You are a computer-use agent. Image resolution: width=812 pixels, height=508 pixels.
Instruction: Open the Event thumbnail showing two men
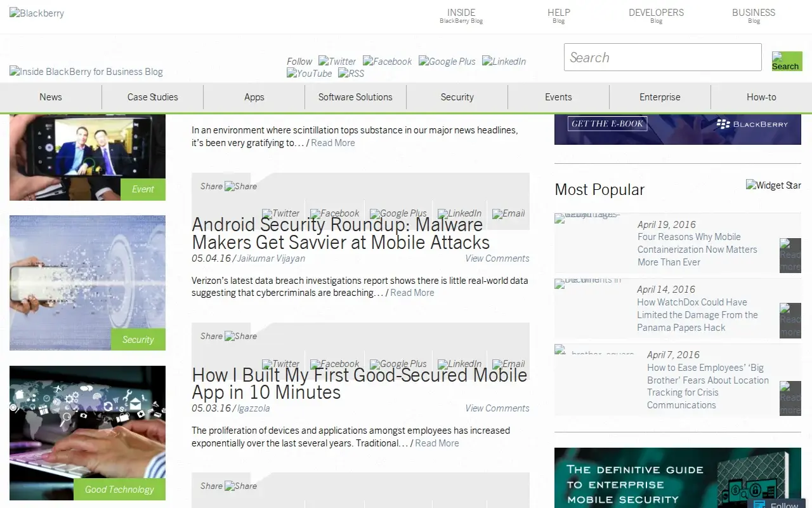[88, 157]
